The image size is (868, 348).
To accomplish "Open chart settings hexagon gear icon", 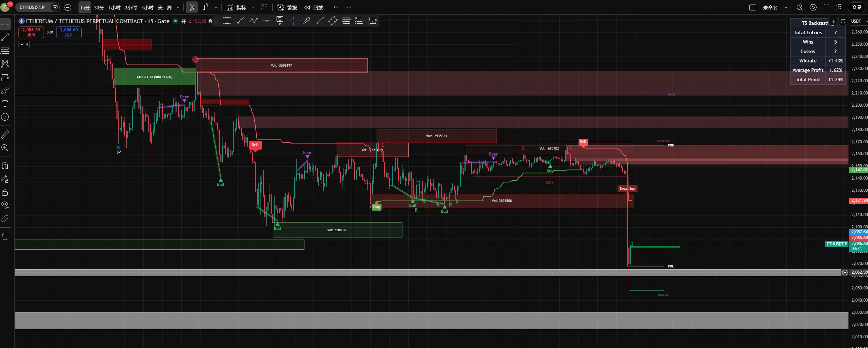I will tap(813, 7).
